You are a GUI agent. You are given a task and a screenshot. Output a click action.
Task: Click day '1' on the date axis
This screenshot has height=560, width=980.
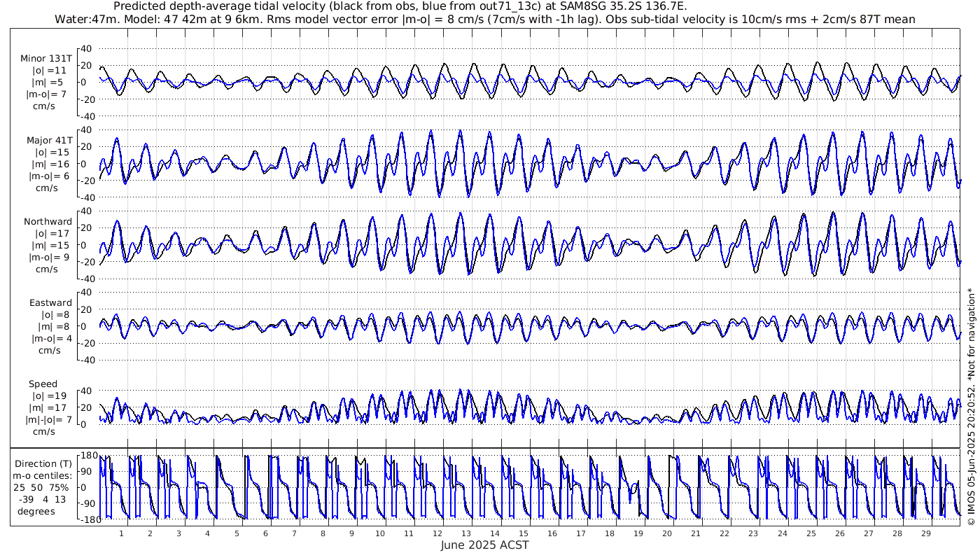coord(121,533)
